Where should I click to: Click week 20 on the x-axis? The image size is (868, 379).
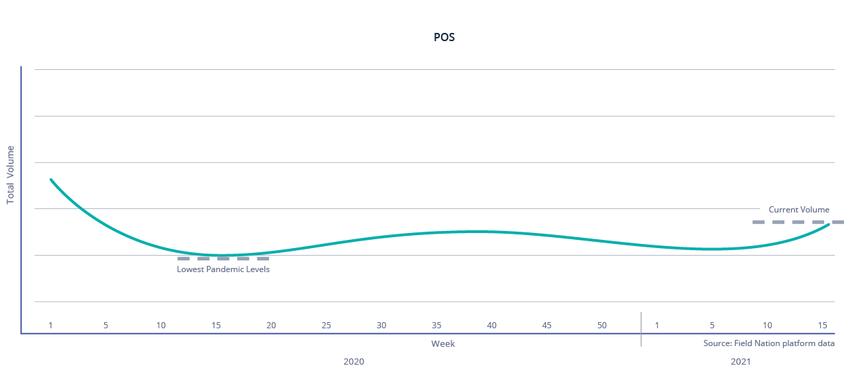[271, 325]
